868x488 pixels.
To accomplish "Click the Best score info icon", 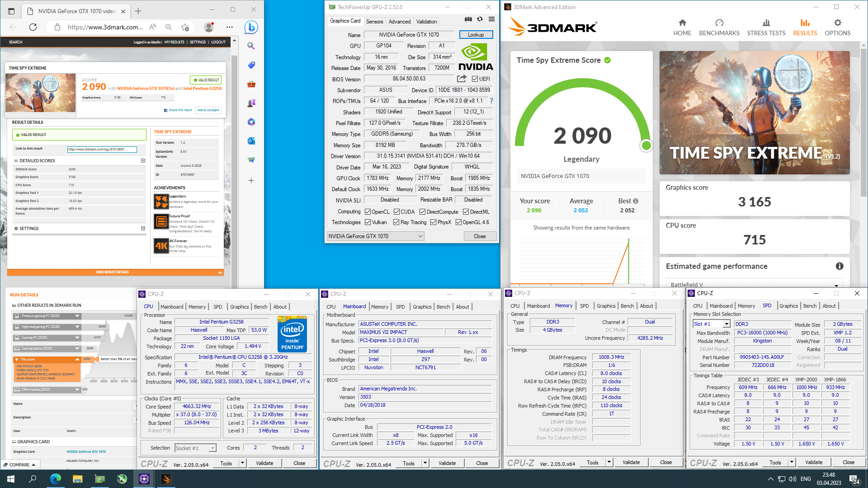I will (636, 201).
